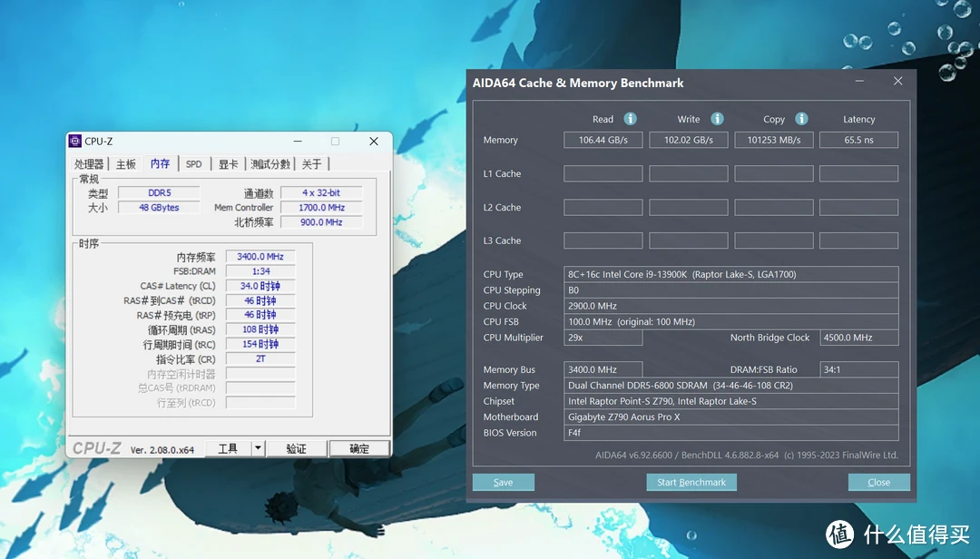Image resolution: width=980 pixels, height=559 pixels.
Task: Click the Write info icon
Action: coord(717,119)
